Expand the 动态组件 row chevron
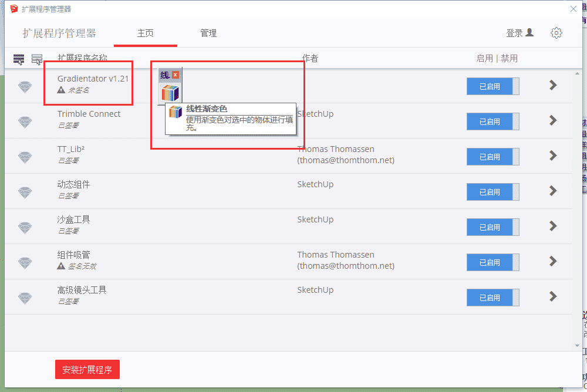This screenshot has height=392, width=587. (553, 191)
